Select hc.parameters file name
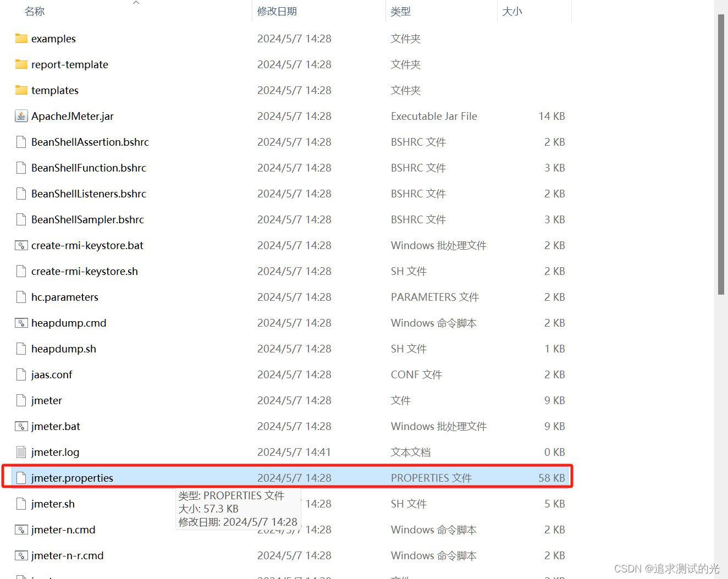This screenshot has height=579, width=728. [x=65, y=297]
